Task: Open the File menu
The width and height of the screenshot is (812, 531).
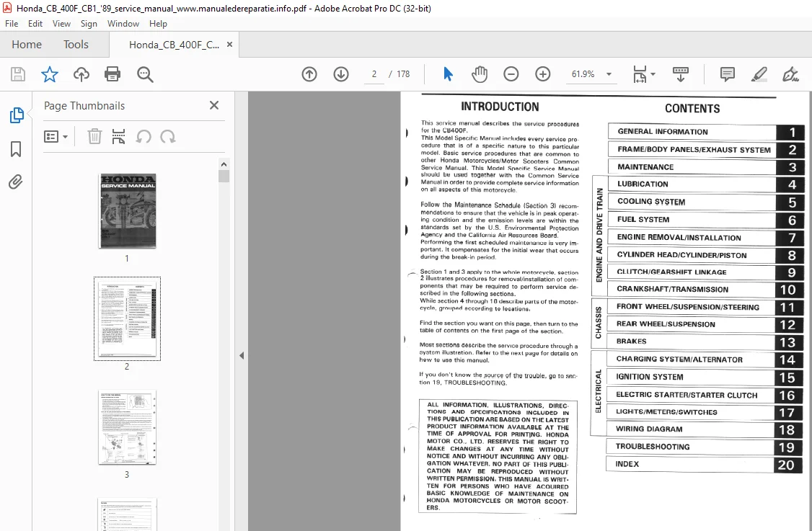Action: click(x=12, y=23)
